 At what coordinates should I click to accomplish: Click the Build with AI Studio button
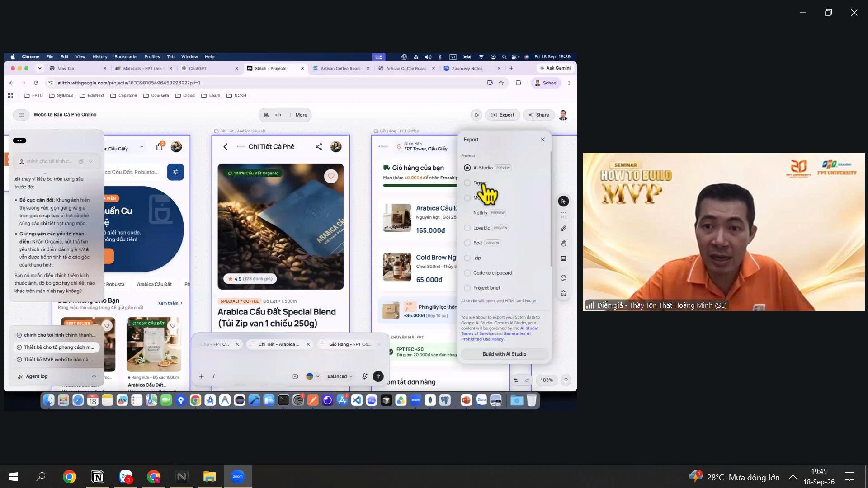click(504, 354)
